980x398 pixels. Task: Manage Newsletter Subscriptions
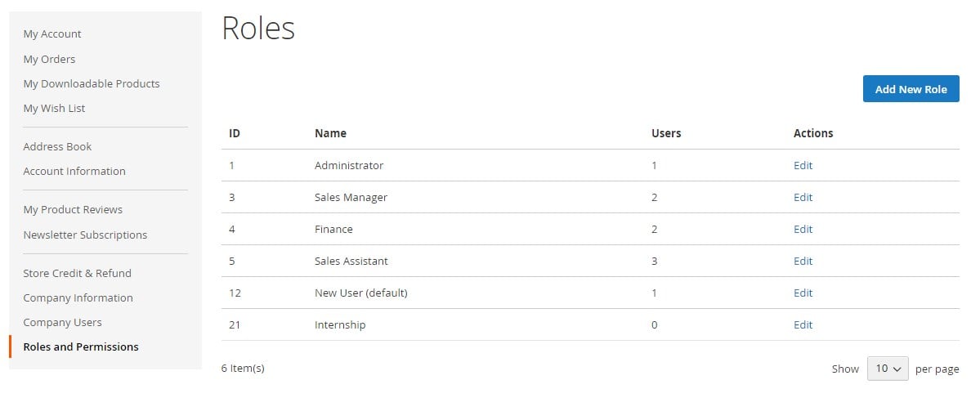[x=85, y=235]
